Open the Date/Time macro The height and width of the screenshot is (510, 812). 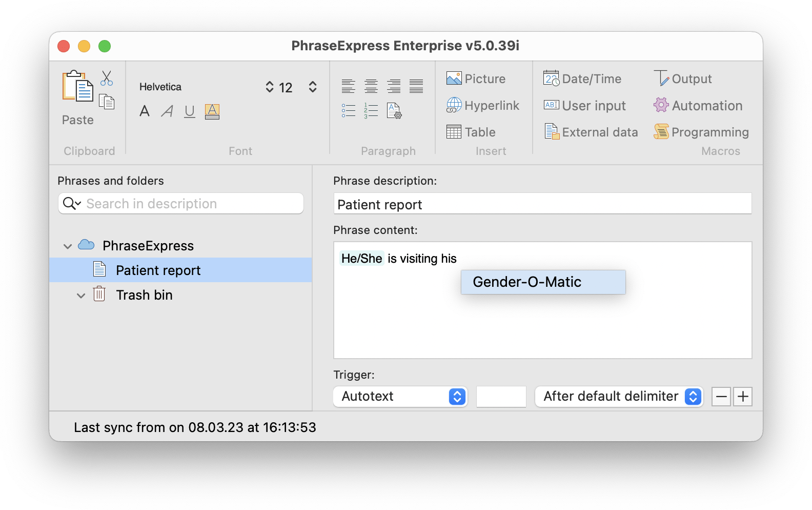coord(582,79)
